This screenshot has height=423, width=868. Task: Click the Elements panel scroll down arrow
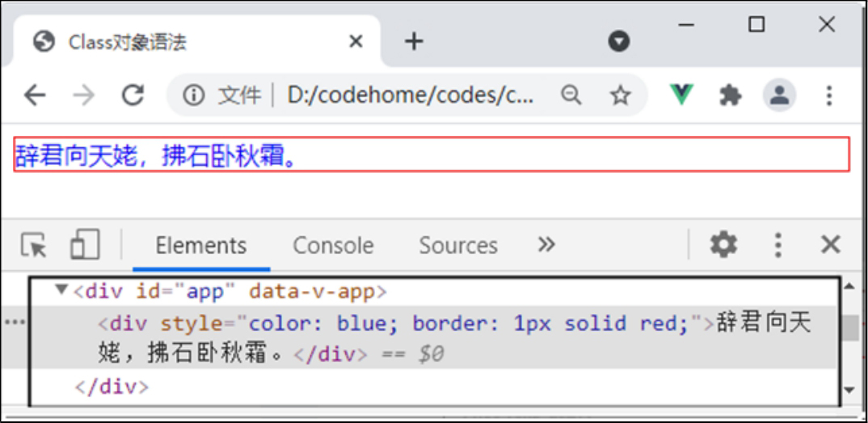tap(850, 390)
